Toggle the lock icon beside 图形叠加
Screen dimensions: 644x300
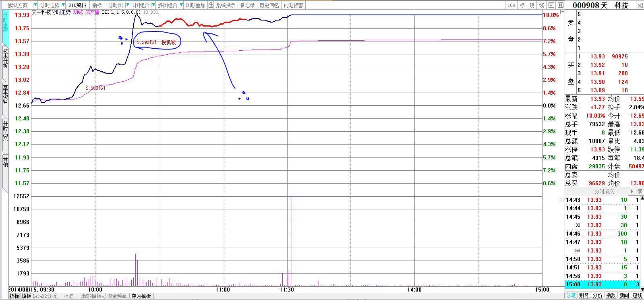(x=211, y=5)
